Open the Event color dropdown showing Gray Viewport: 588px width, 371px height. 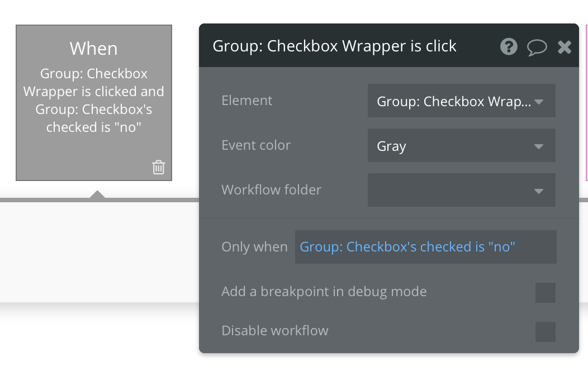[x=461, y=145]
